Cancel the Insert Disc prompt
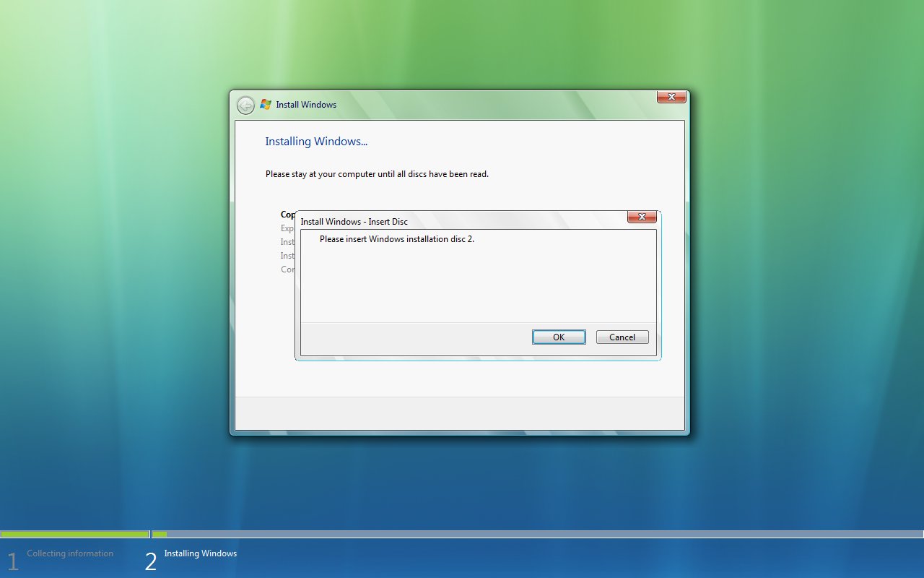 point(622,337)
